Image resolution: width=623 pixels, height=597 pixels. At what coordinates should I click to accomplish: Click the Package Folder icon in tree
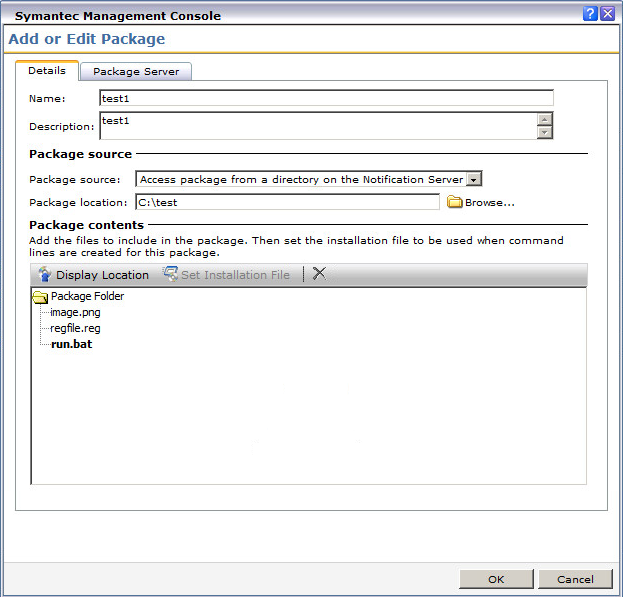click(x=40, y=297)
